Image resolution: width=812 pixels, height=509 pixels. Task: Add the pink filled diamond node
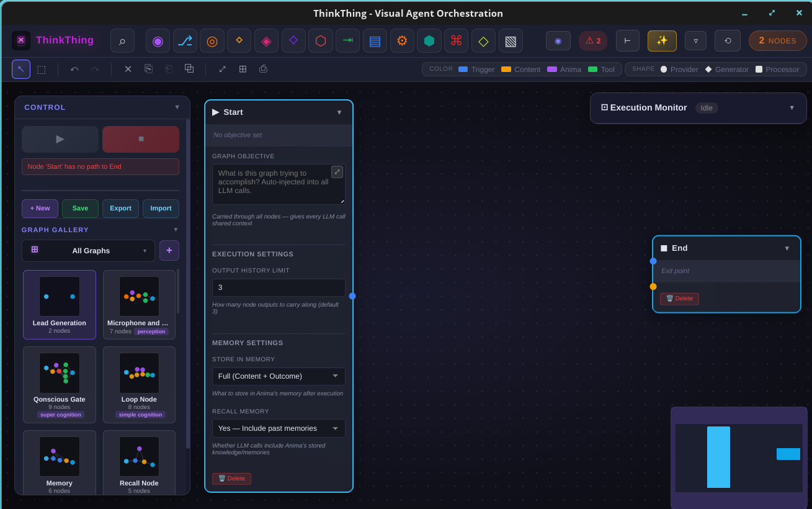266,41
